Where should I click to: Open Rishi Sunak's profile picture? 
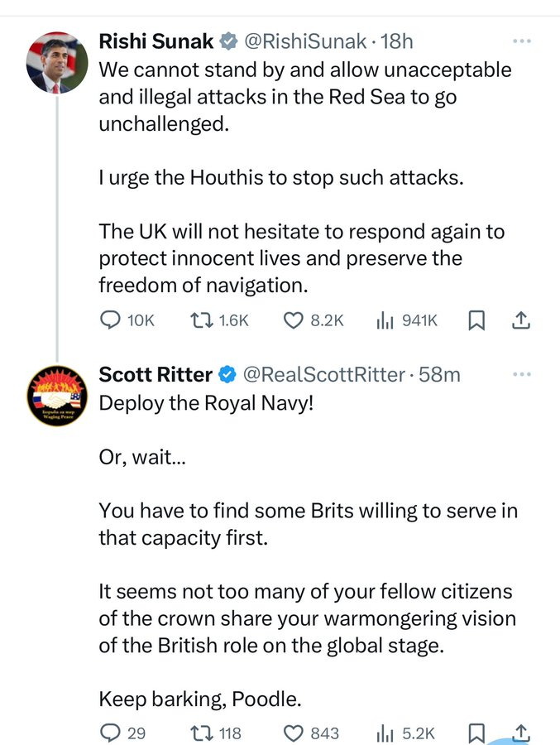(57, 63)
